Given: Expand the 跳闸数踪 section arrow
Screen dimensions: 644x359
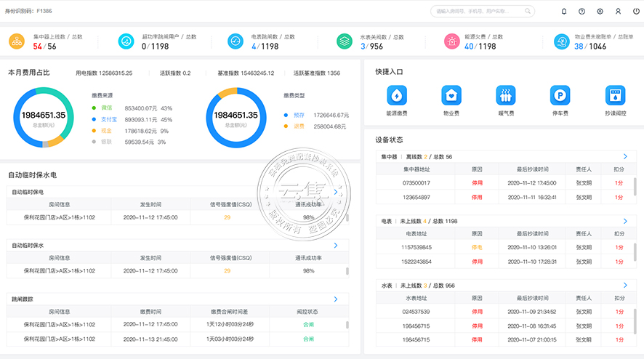Looking at the screenshot, I should (x=335, y=299).
